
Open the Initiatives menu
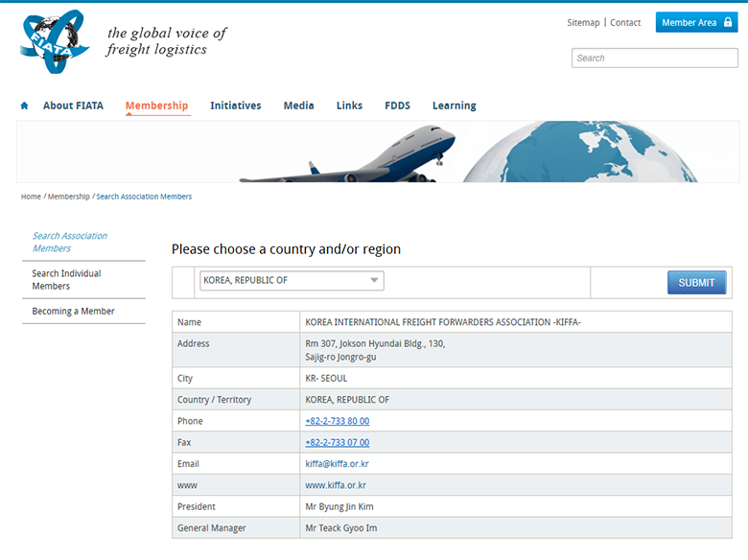(236, 105)
